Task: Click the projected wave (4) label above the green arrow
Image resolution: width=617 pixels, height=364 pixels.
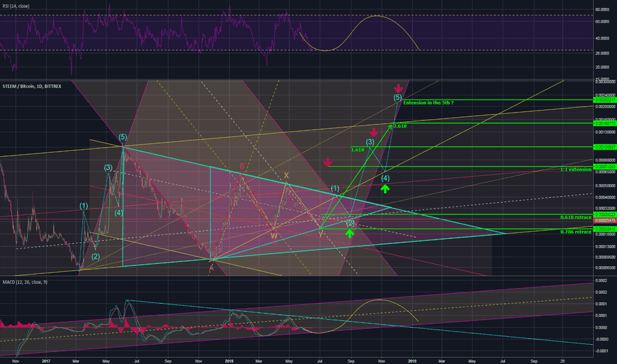Action: pos(385,178)
